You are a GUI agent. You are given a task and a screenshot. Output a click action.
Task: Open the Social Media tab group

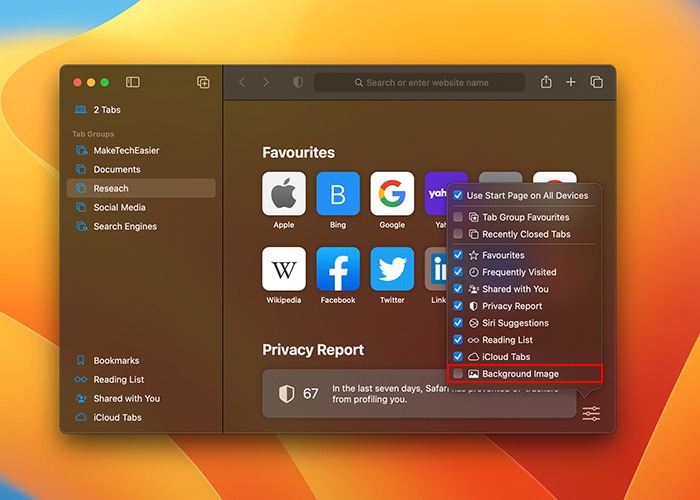(141, 207)
